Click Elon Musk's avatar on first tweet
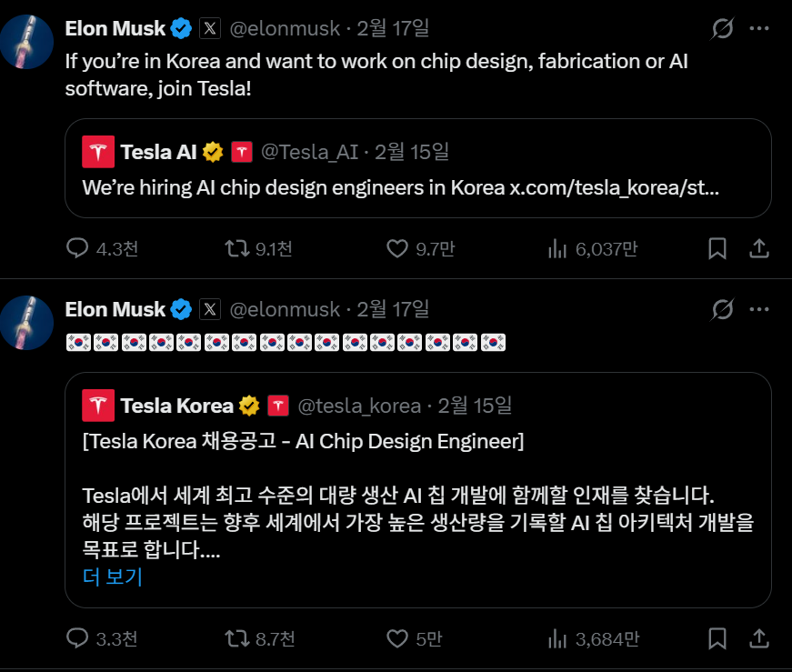Image resolution: width=792 pixels, height=672 pixels. 25,42
